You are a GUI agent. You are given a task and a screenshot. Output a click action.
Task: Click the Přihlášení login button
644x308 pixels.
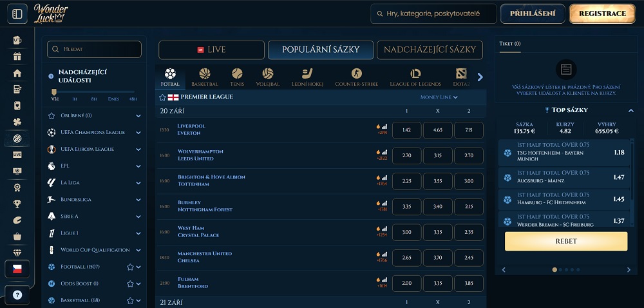click(533, 14)
